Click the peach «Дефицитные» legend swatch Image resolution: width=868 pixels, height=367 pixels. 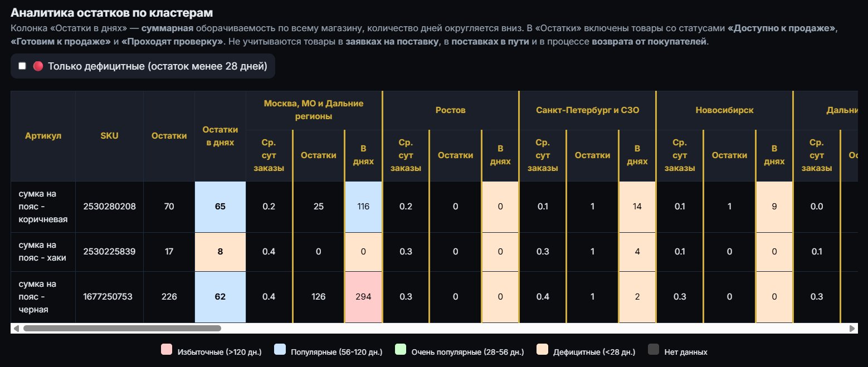tap(542, 350)
